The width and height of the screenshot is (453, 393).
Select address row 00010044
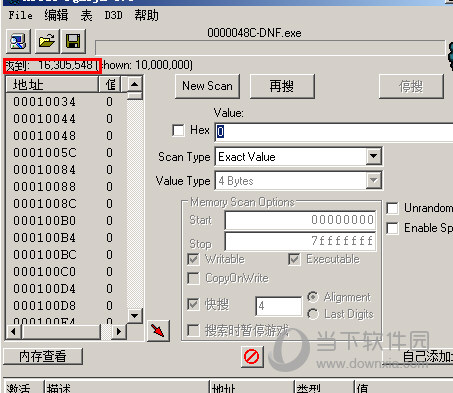coord(66,119)
